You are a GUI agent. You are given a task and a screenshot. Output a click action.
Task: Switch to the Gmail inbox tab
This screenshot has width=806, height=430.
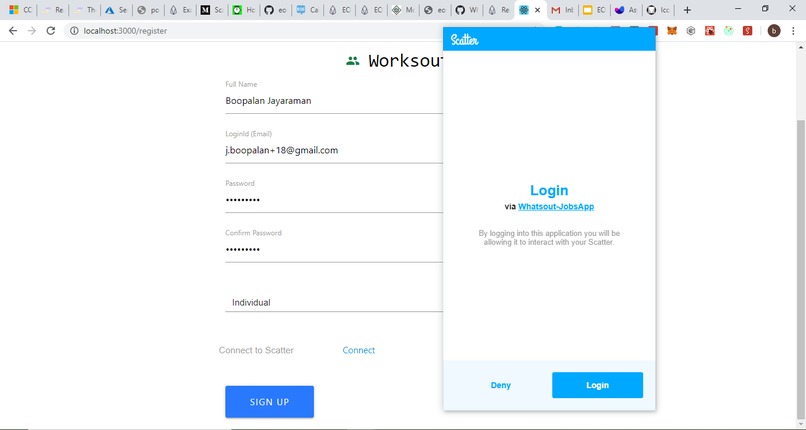[562, 10]
